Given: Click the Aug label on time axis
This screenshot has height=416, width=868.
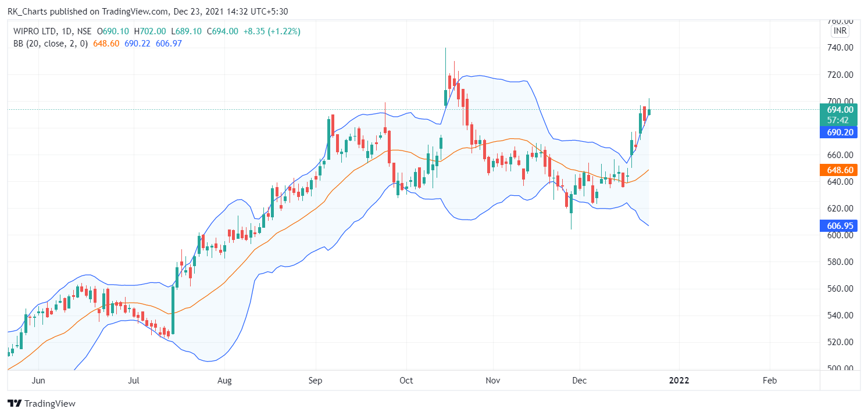Looking at the screenshot, I should coord(224,381).
